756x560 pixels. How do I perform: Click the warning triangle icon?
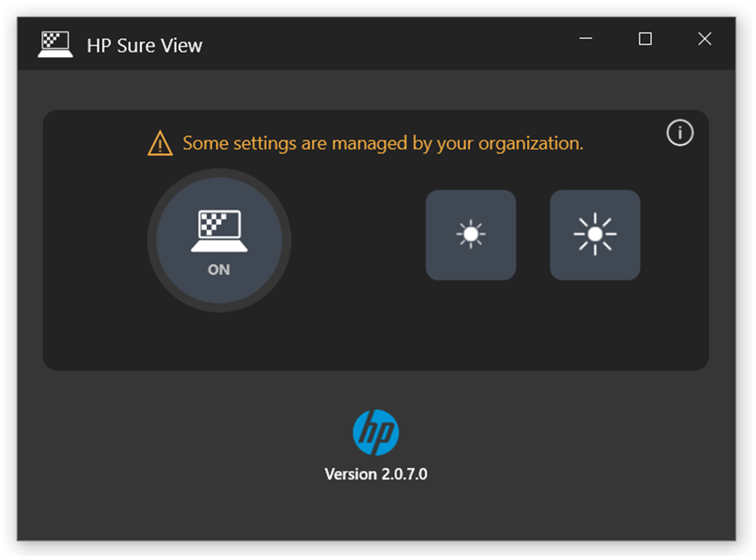pyautogui.click(x=160, y=142)
